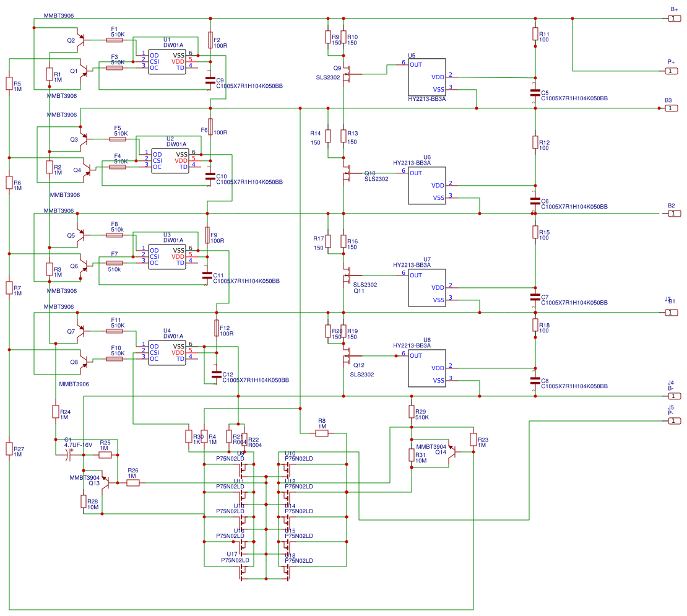
Task: Select the Q2 transistor symbol
Action: (x=82, y=40)
